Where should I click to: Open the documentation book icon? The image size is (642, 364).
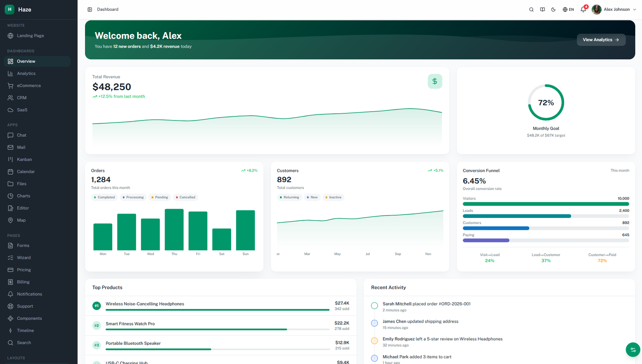[x=542, y=9]
